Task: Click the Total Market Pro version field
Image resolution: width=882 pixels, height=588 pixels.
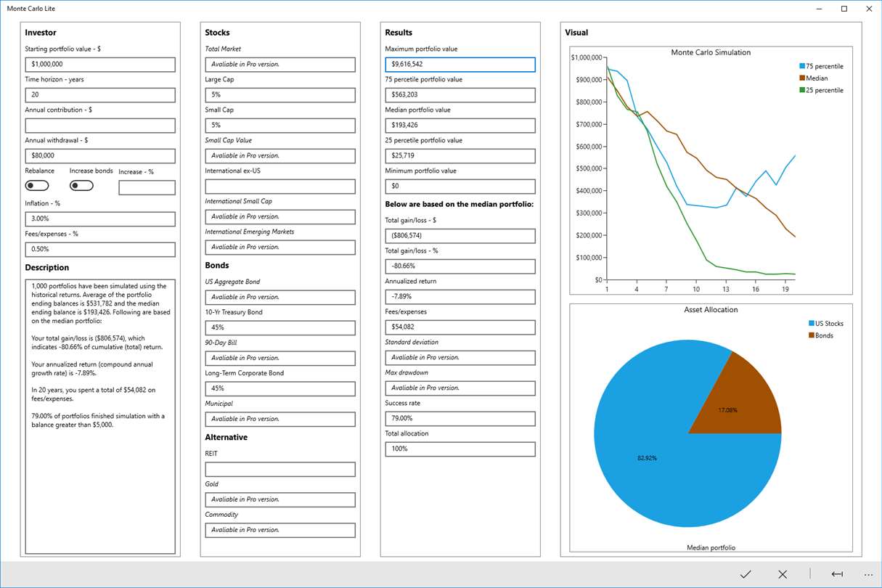Action: click(280, 65)
